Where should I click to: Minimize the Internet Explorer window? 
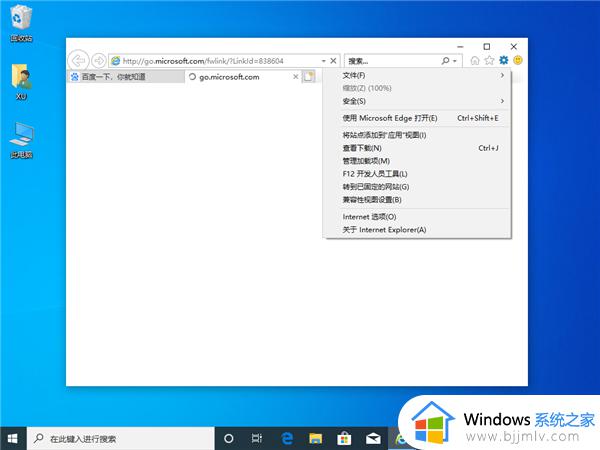460,47
